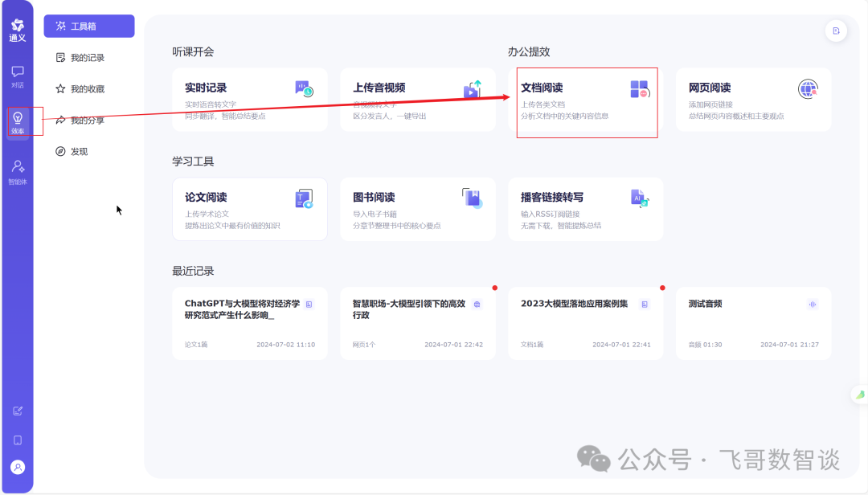The image size is (868, 495).
Task: Click the 音频 01:30 duration label
Action: (x=706, y=345)
